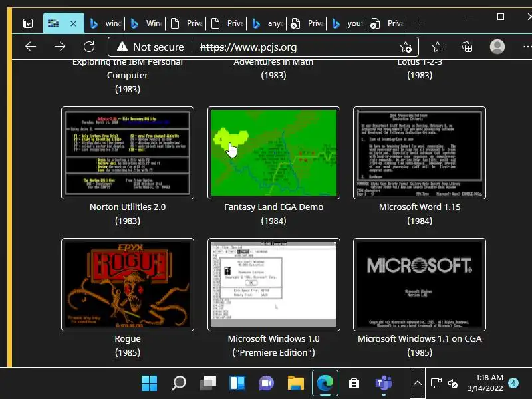Screen dimensions: 532x399
Task: Open the Favorites list
Action: click(438, 47)
